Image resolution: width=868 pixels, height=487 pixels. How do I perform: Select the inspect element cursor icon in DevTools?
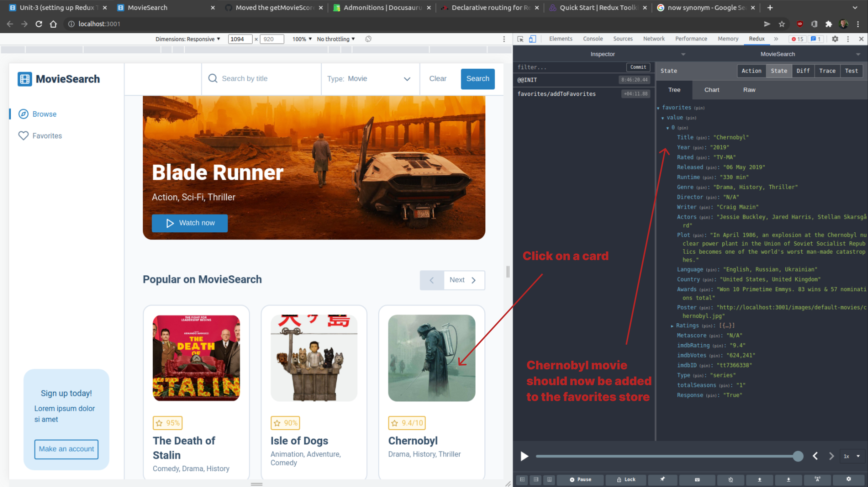520,39
